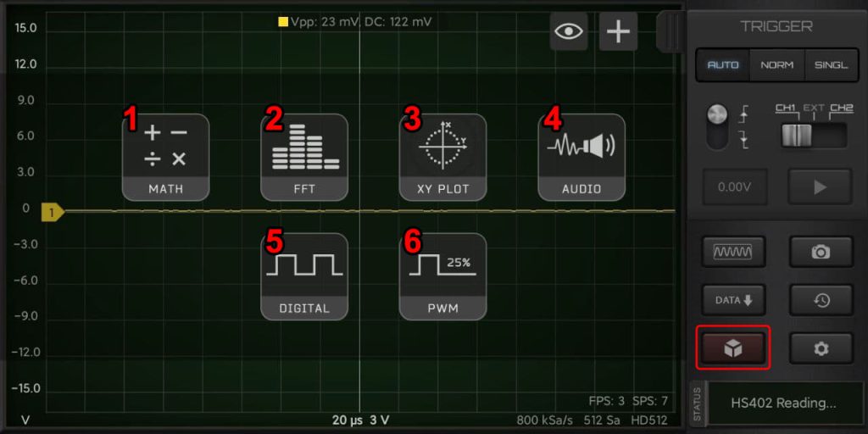Click the waveform generator button
This screenshot has width=868, height=434.
[733, 252]
